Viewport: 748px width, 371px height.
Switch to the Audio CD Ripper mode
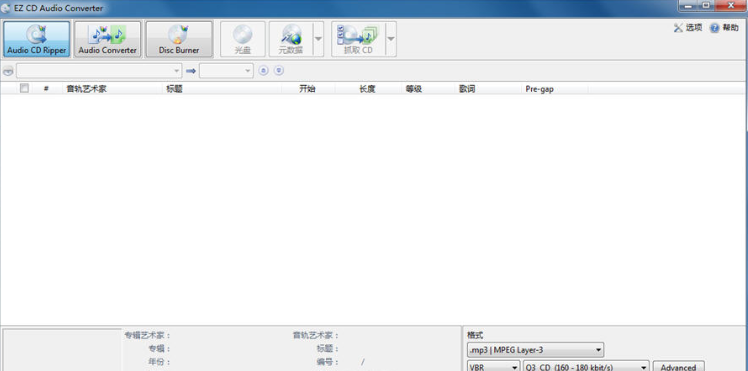point(37,39)
